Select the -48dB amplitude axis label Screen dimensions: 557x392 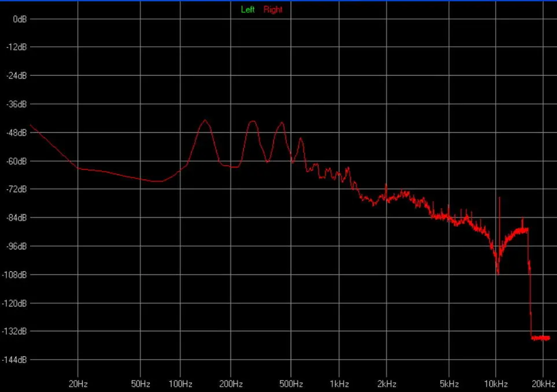point(17,132)
